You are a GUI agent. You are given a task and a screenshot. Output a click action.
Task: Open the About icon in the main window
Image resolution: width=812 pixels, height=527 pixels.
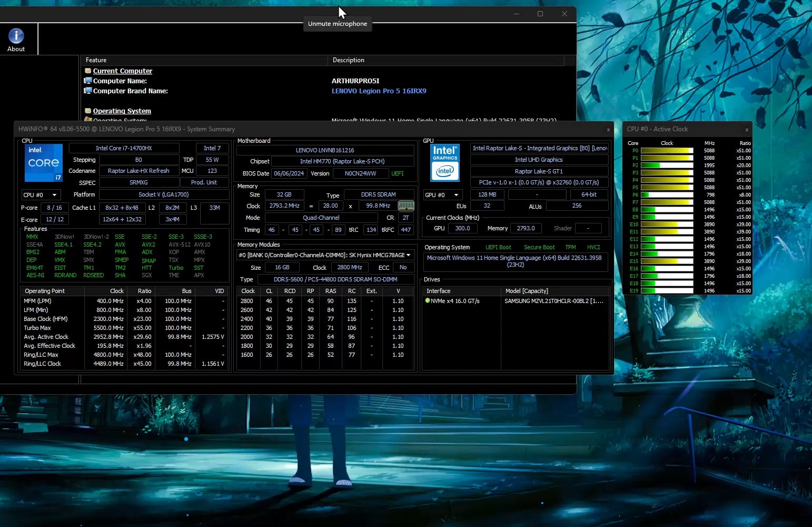16,40
